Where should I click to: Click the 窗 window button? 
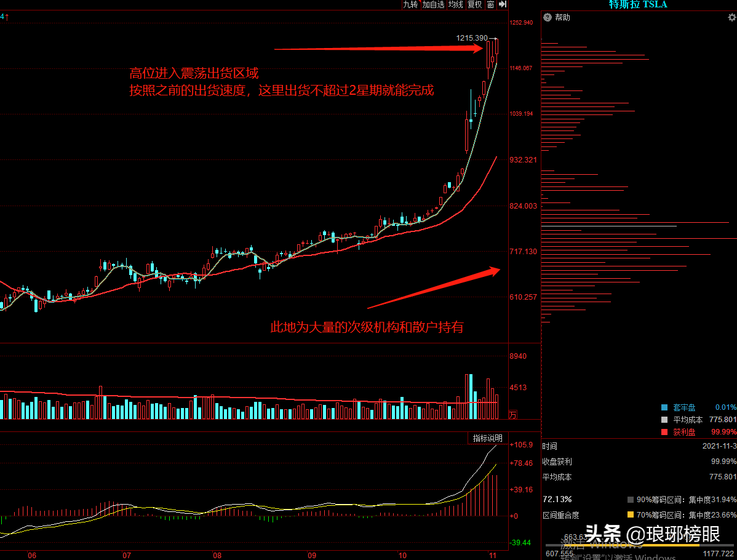(x=491, y=5)
